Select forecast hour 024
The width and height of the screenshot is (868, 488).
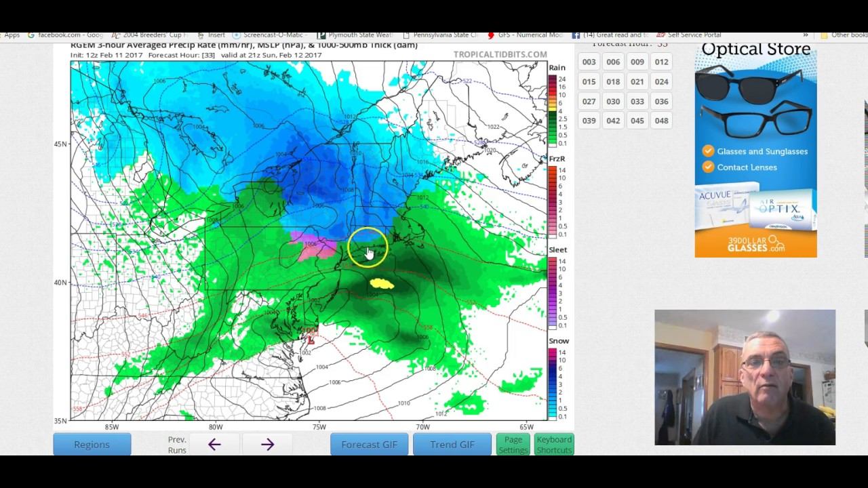click(661, 81)
